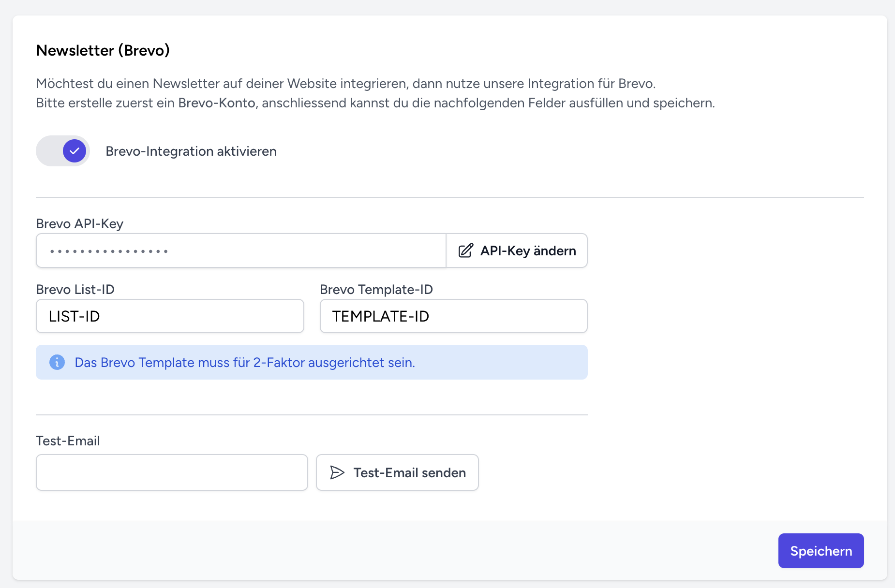This screenshot has width=895, height=588.
Task: Click the blue info circle icon
Action: [x=57, y=362]
